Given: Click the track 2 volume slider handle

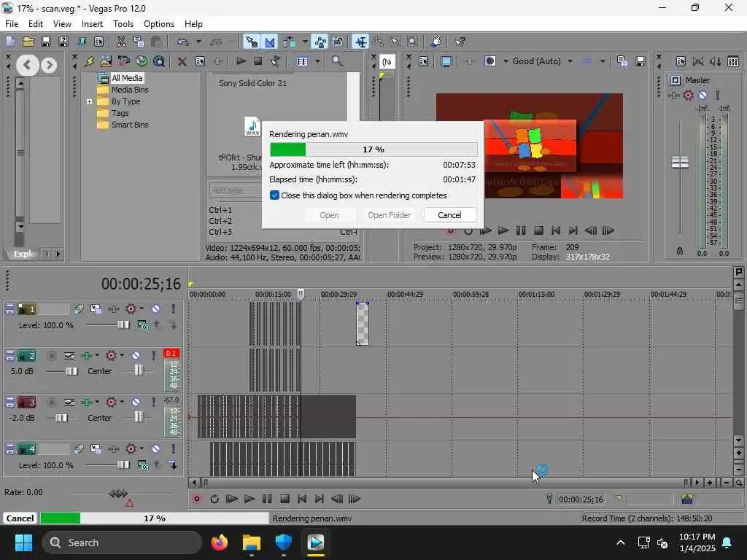Looking at the screenshot, I should 71,371.
